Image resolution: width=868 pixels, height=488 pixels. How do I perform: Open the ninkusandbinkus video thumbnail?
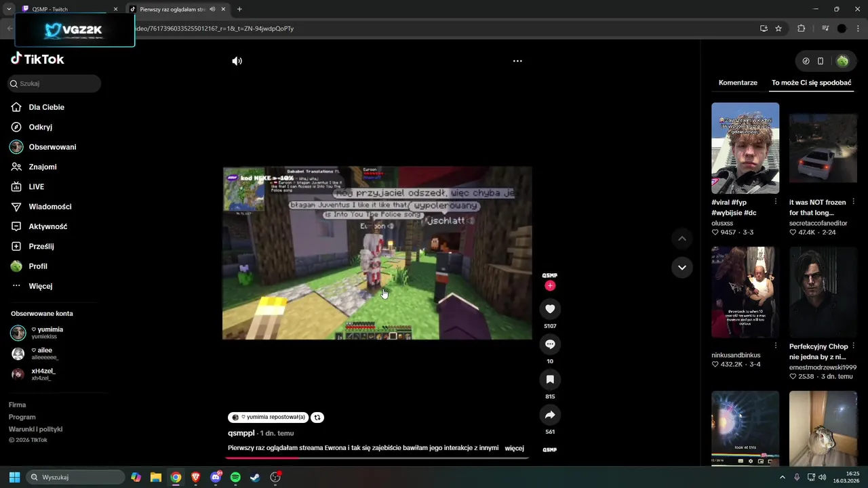(x=745, y=292)
